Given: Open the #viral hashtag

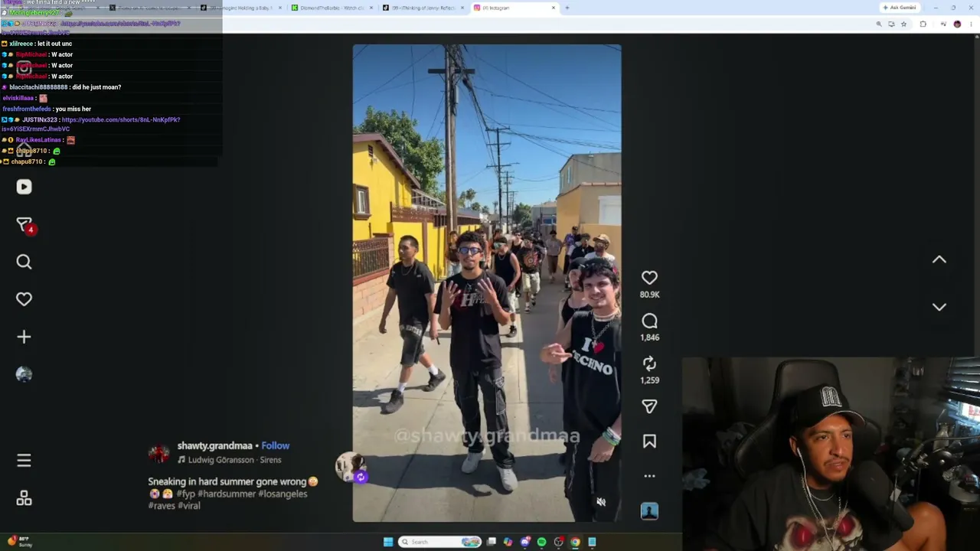Looking at the screenshot, I should (189, 506).
